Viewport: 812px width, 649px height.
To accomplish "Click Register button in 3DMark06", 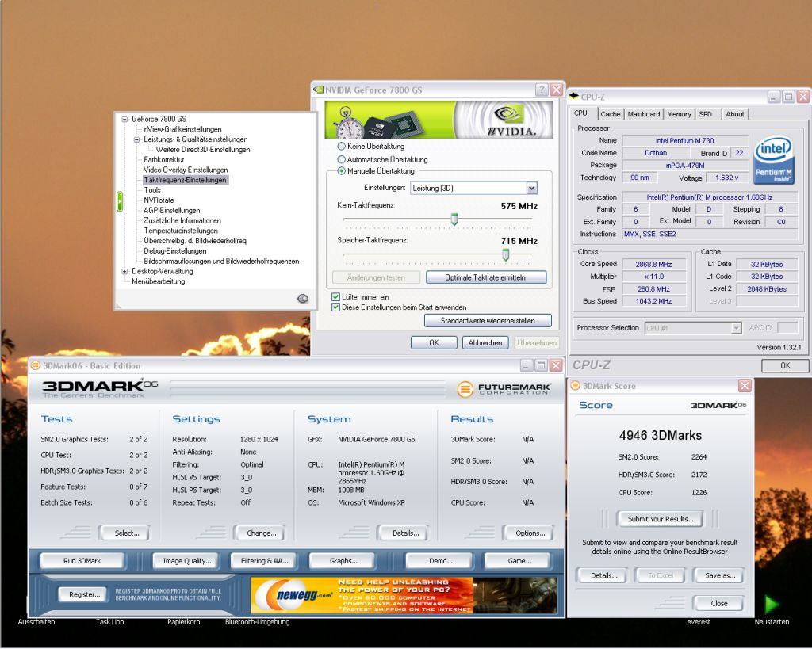I will tap(84, 594).
